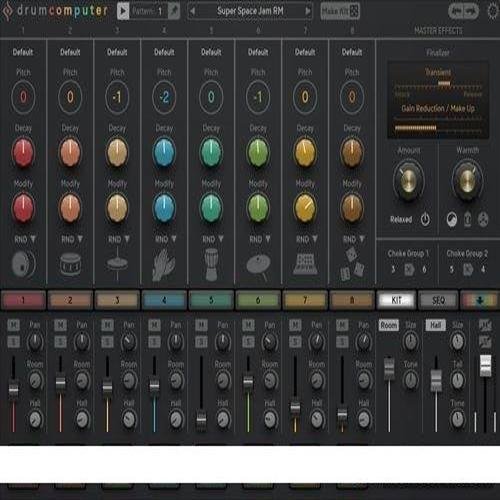Select the KIT tab
Image resolution: width=500 pixels, height=500 pixels.
click(x=397, y=300)
